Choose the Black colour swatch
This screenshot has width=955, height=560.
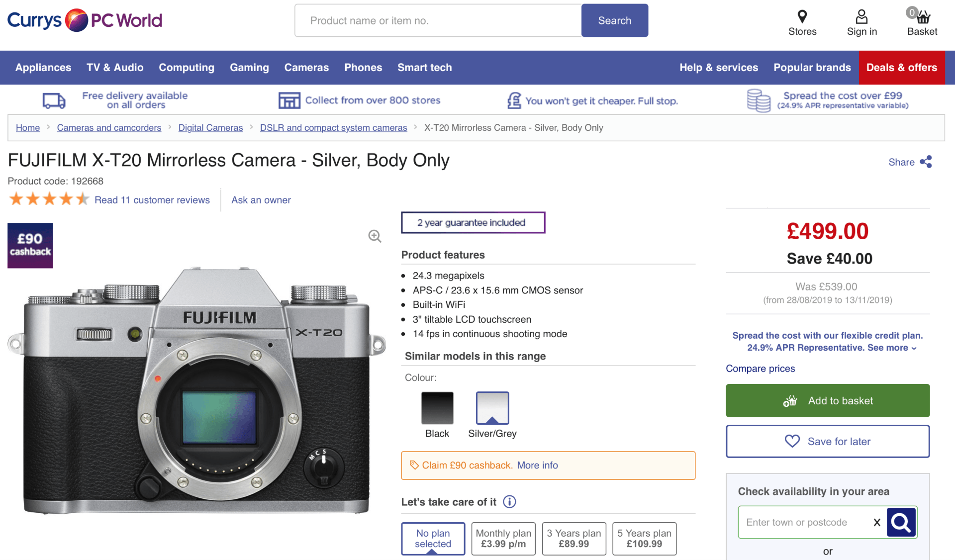(x=437, y=408)
